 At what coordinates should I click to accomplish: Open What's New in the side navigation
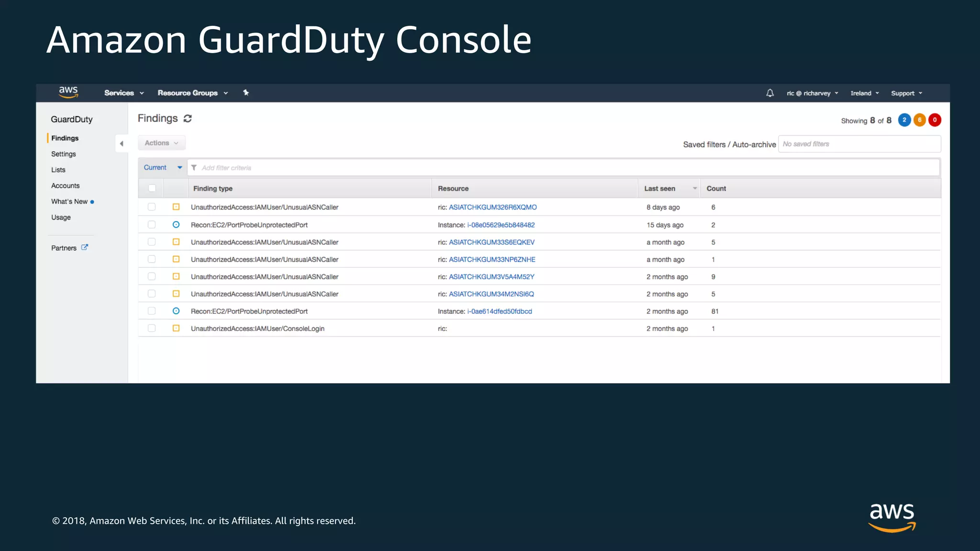(x=69, y=201)
